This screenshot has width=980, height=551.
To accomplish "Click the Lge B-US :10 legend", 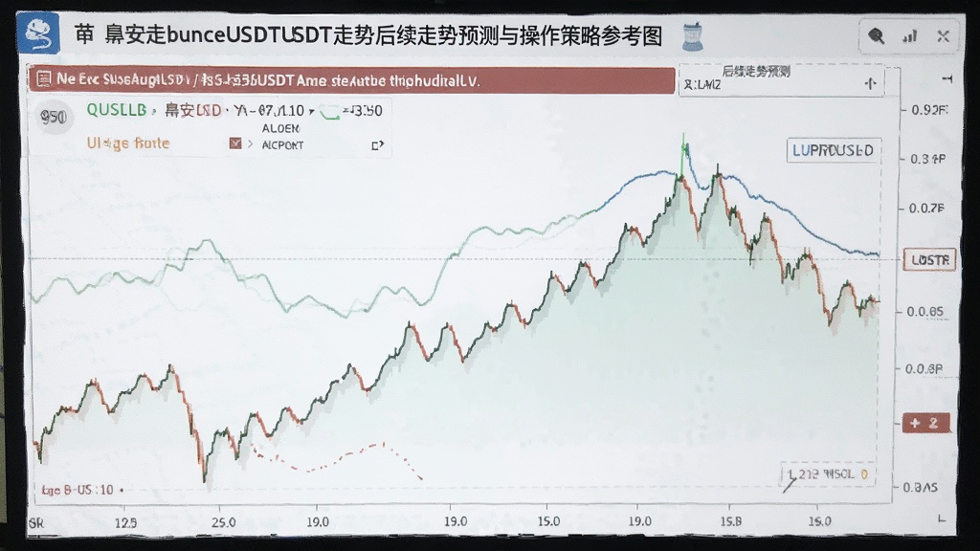I will (x=78, y=491).
